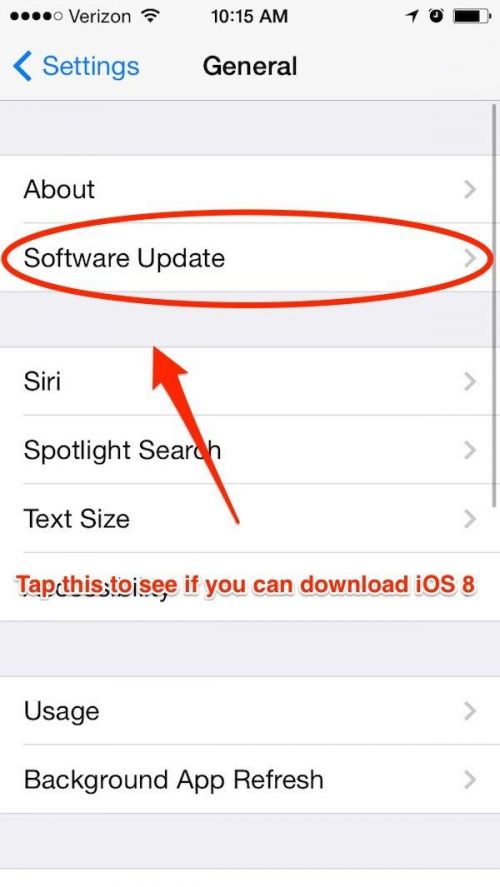
Task: Tap the 10:15 AM clock
Action: pyautogui.click(x=249, y=16)
